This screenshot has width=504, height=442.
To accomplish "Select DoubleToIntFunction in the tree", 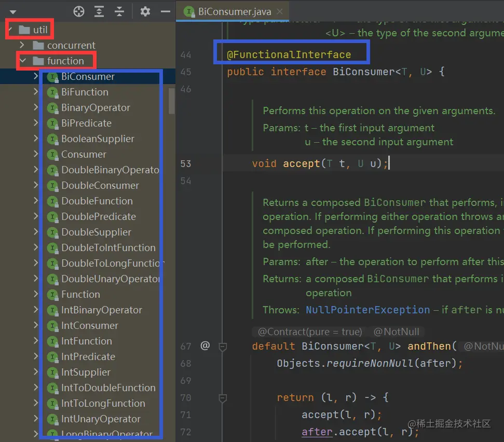I will click(108, 247).
